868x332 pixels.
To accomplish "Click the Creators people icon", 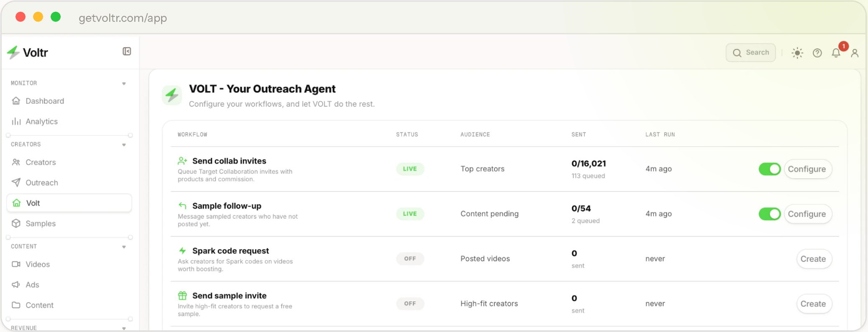I will pos(16,162).
